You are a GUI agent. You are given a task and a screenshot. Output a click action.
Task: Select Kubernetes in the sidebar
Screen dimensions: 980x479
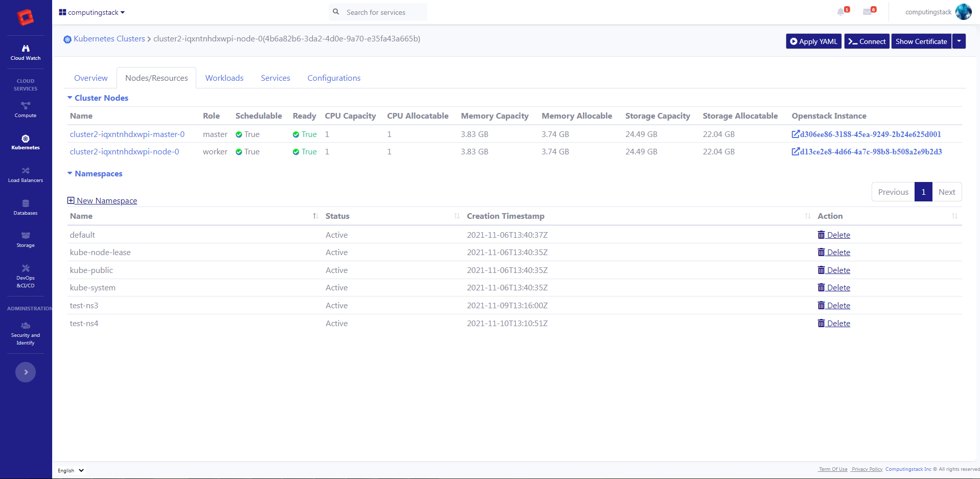tap(26, 143)
